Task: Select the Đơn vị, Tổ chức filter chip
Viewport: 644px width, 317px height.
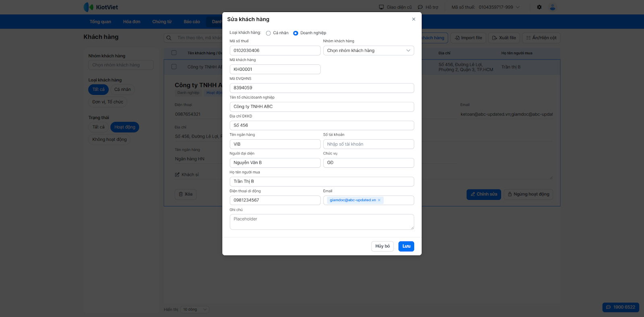Action: pyautogui.click(x=108, y=102)
